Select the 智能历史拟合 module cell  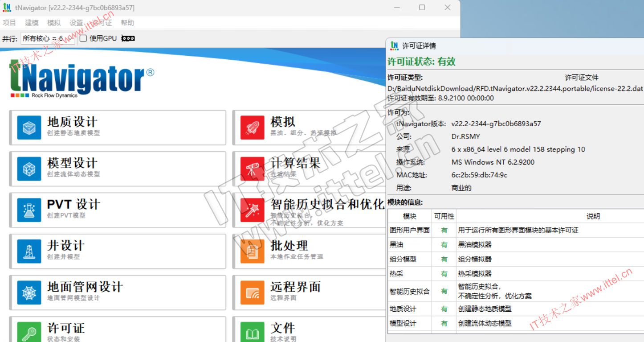(x=410, y=291)
